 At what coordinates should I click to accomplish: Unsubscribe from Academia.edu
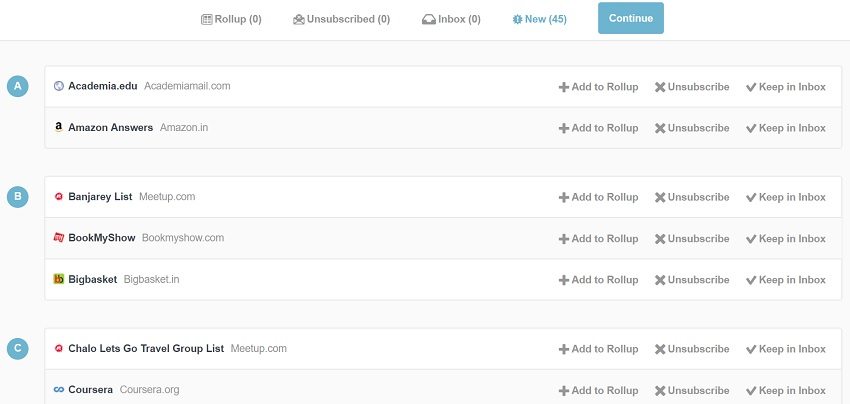(692, 87)
